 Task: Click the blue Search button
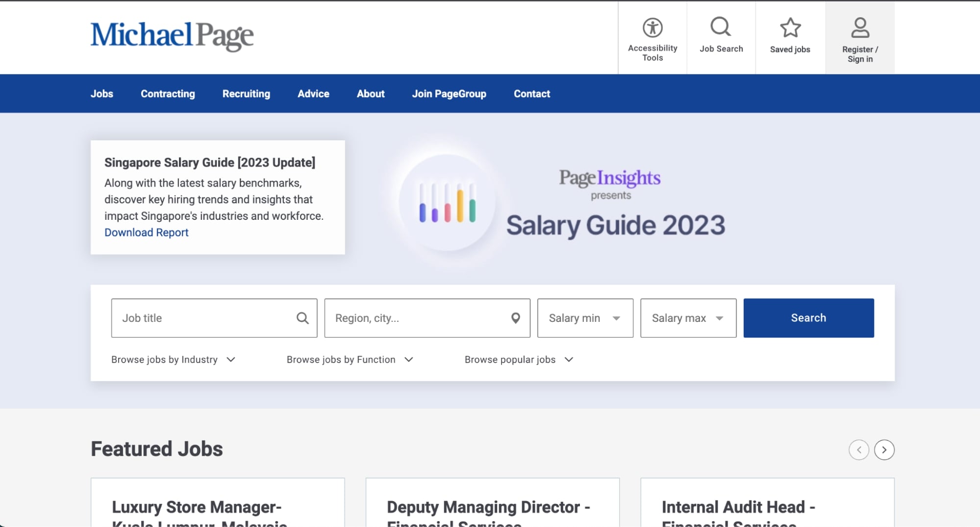pyautogui.click(x=808, y=318)
